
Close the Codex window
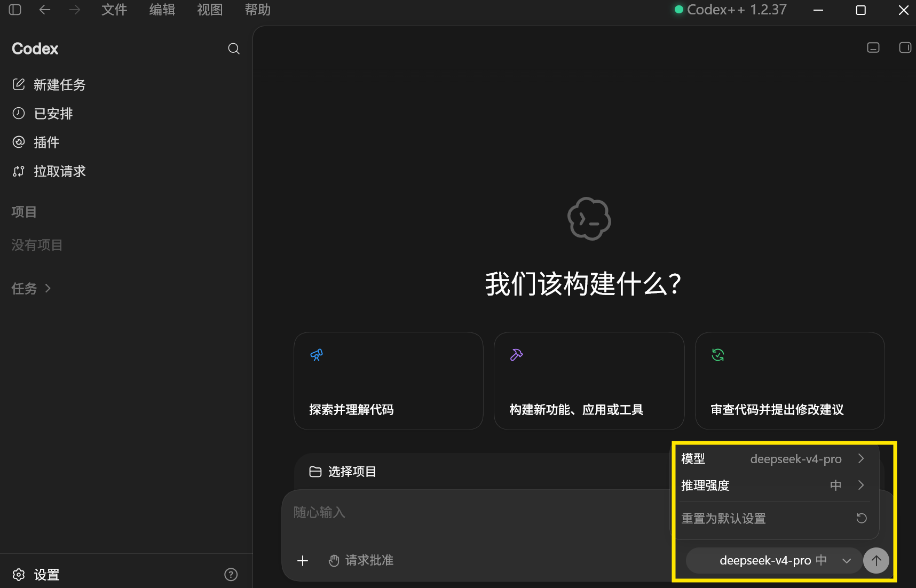[903, 10]
